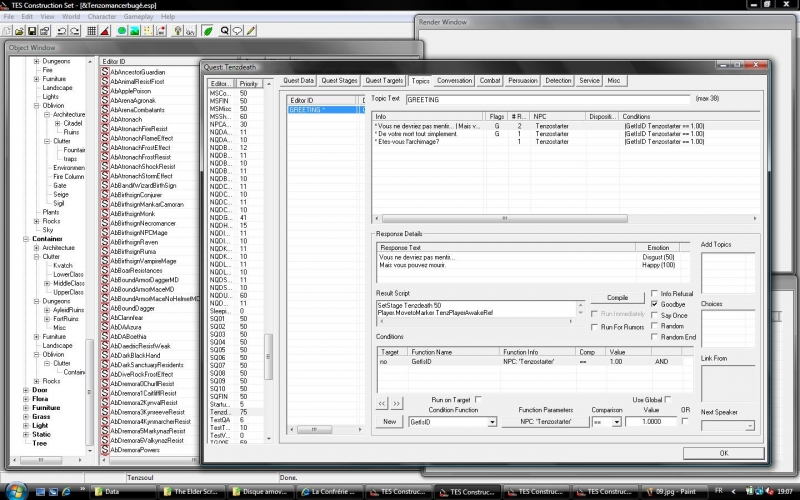Click the Save plugin floppy icon

[32, 31]
